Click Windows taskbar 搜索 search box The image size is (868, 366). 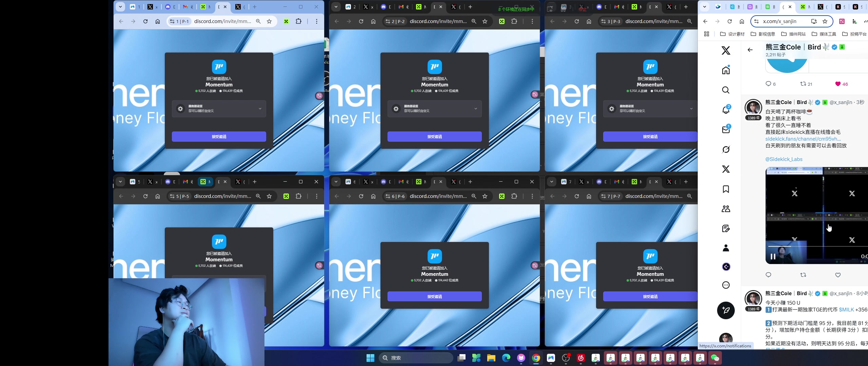(416, 358)
